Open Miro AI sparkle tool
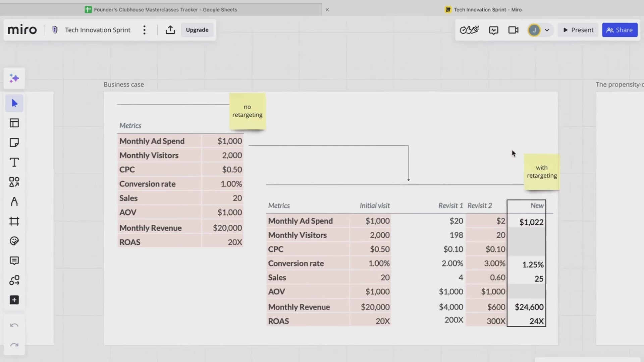 [14, 78]
